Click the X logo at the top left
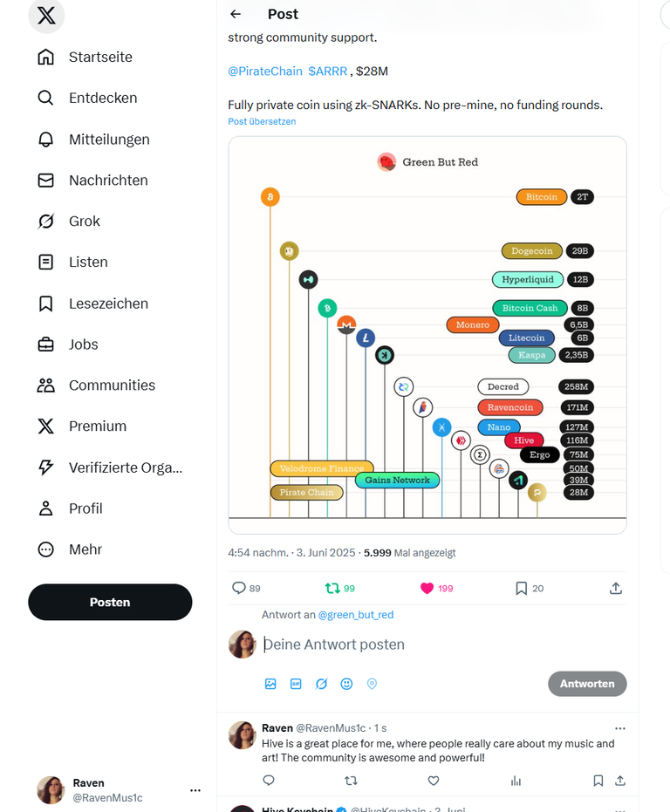 coord(46,16)
